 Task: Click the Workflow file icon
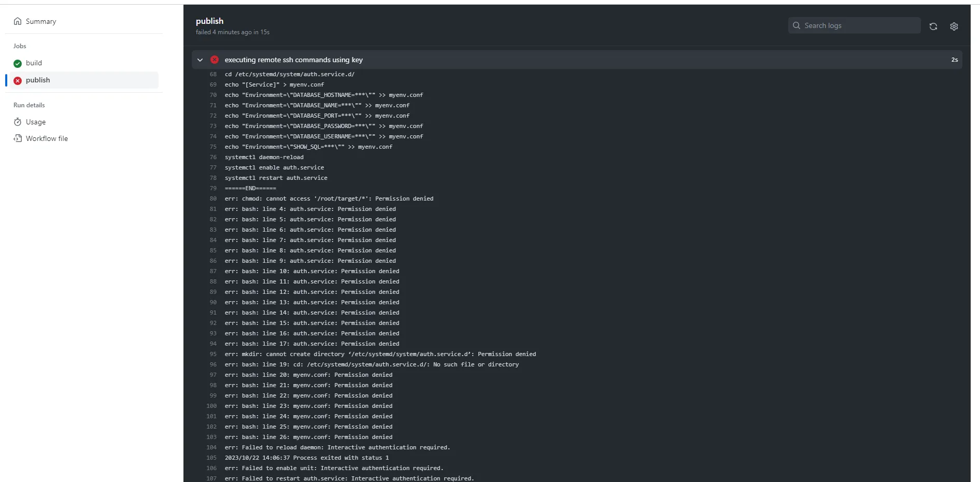click(x=18, y=138)
